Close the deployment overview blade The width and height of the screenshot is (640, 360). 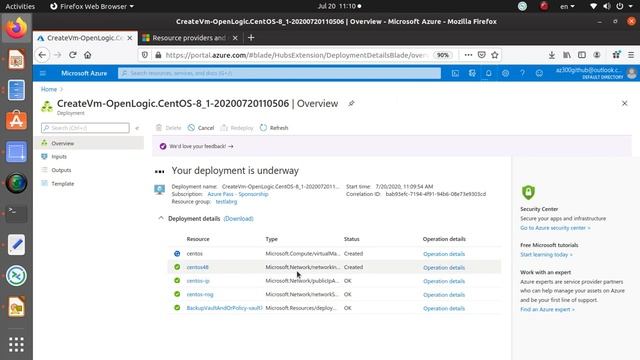pos(624,103)
